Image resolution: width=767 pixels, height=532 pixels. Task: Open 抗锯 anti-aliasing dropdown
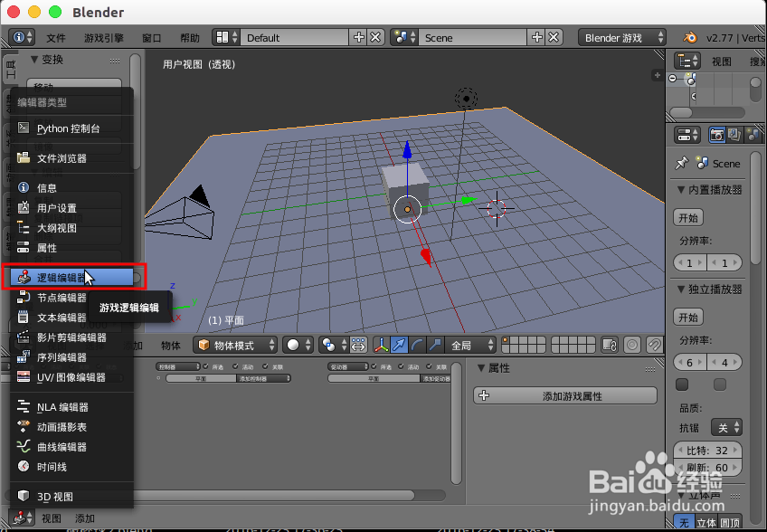[727, 427]
